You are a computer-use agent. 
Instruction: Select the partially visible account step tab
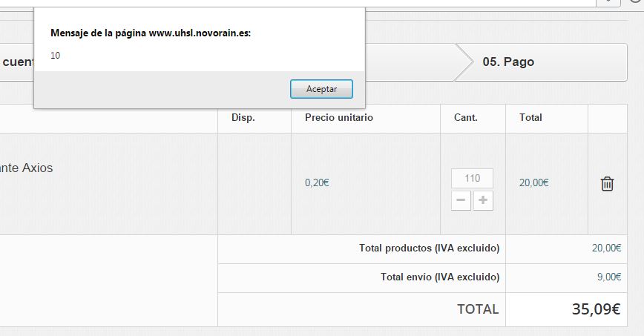(x=16, y=62)
